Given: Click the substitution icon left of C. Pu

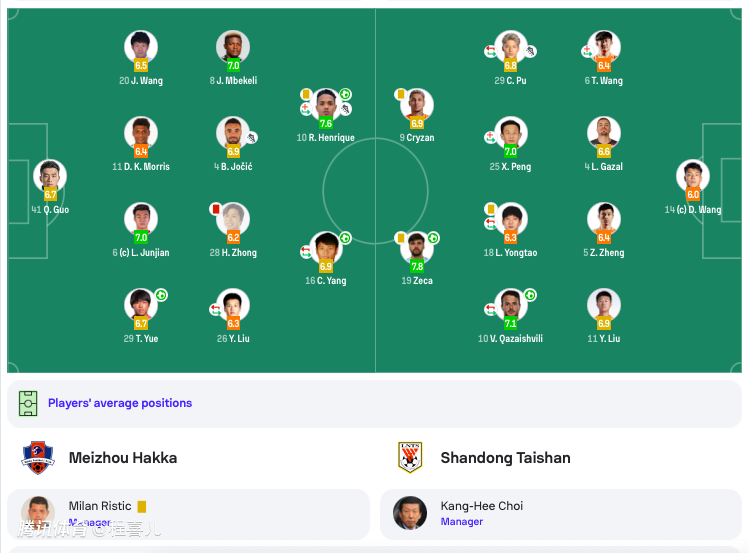Looking at the screenshot, I should point(490,50).
